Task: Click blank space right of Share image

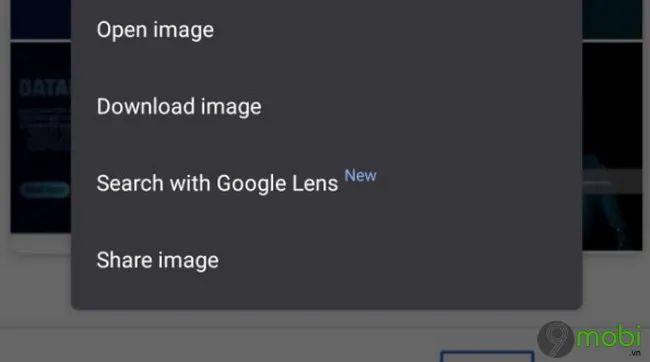Action: point(398,260)
